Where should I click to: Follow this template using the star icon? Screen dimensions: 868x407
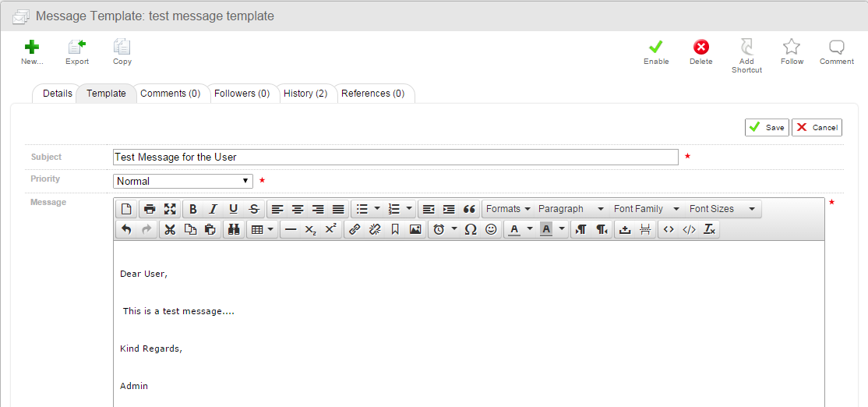[x=792, y=48]
